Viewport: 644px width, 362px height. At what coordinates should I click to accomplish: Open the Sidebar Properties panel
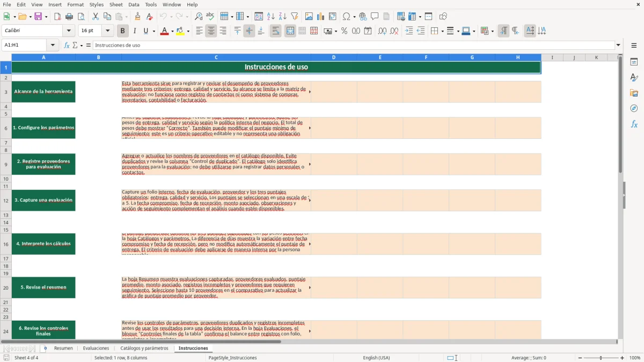click(634, 62)
